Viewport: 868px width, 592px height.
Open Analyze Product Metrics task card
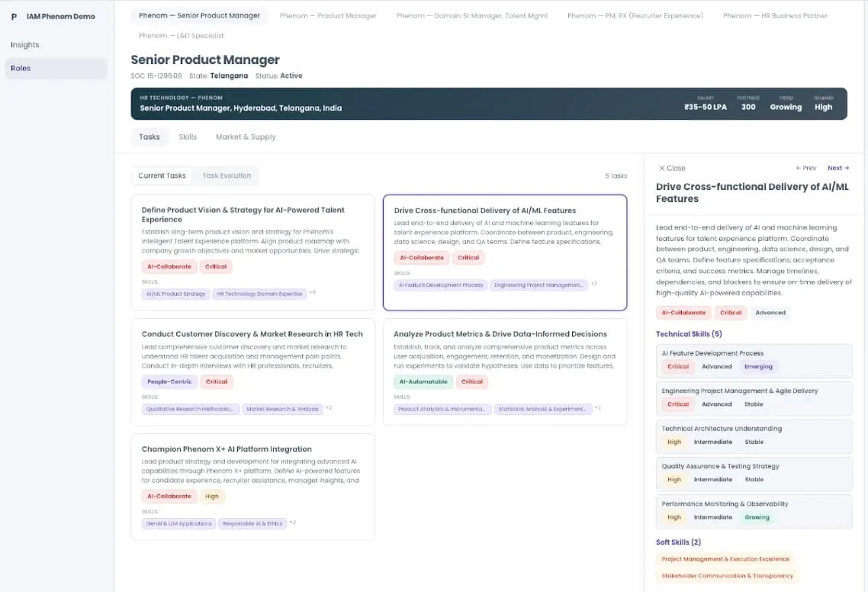tap(505, 372)
